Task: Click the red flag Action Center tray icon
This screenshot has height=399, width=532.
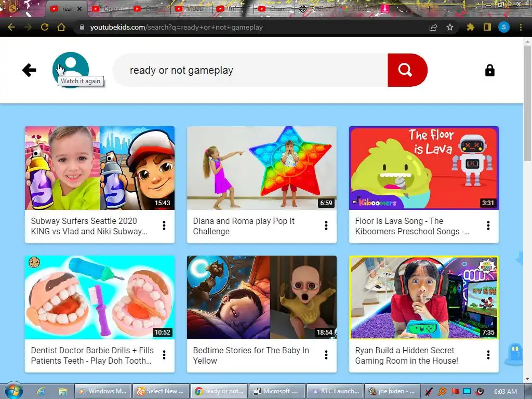Action: pos(455,392)
